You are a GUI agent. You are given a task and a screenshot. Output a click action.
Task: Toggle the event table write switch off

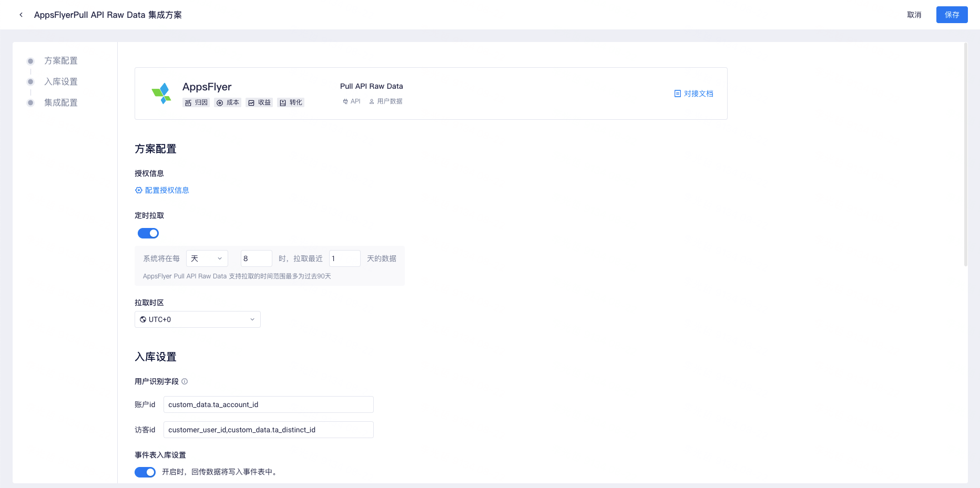pyautogui.click(x=145, y=472)
